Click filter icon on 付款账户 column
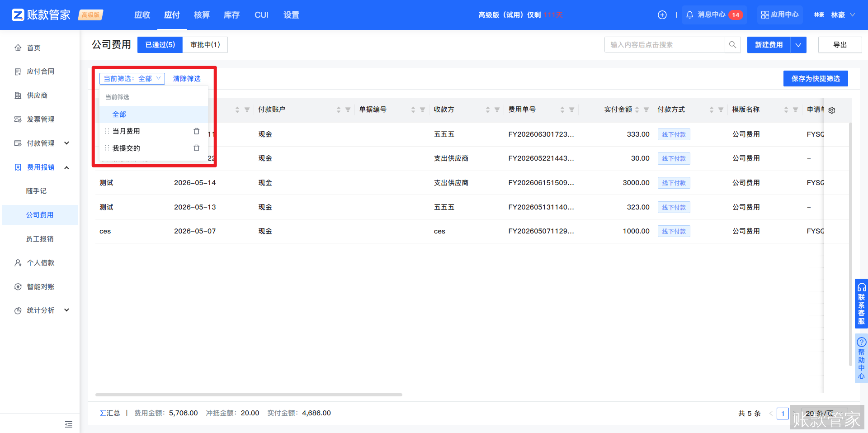Screen dimensions: 868x433 [348, 110]
